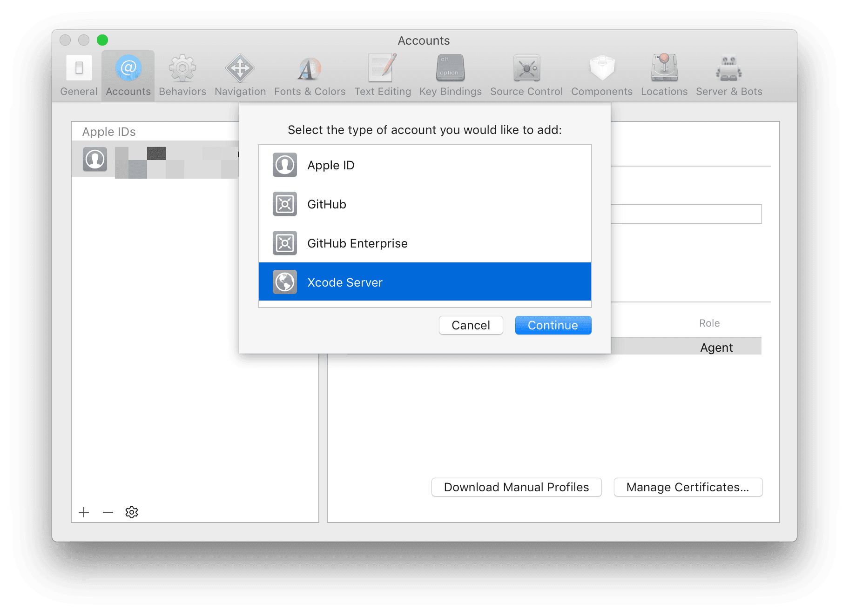The image size is (849, 616).
Task: Open the Server & Bots pane
Action: (728, 74)
